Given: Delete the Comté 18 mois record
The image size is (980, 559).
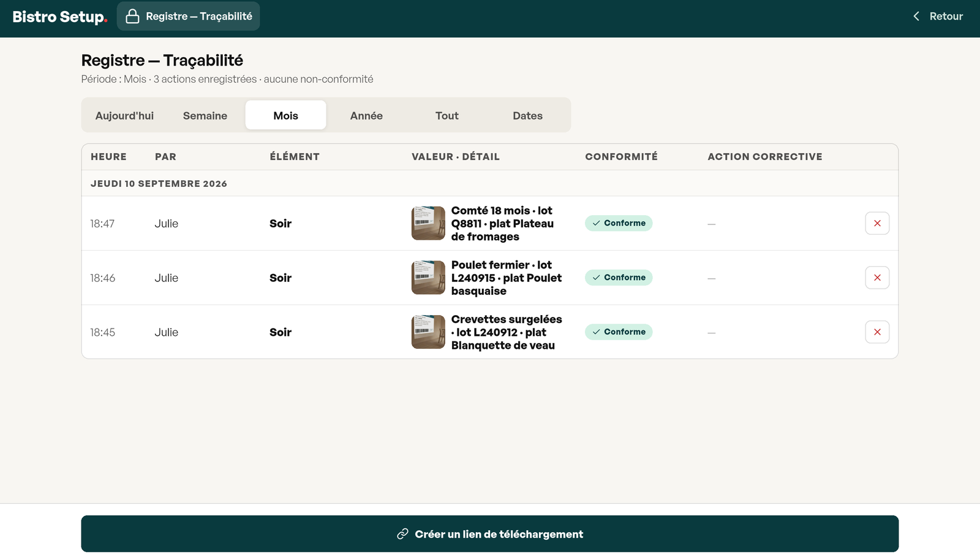Looking at the screenshot, I should (x=877, y=223).
